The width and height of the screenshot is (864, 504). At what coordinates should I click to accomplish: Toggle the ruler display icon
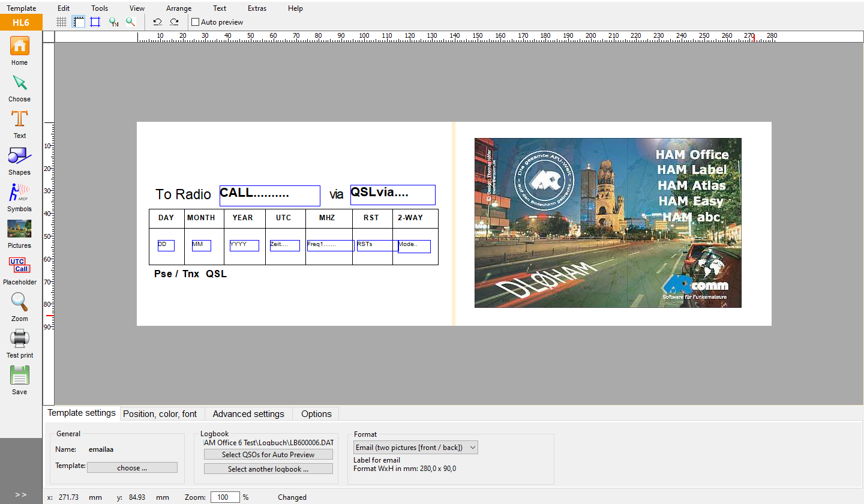(x=78, y=22)
